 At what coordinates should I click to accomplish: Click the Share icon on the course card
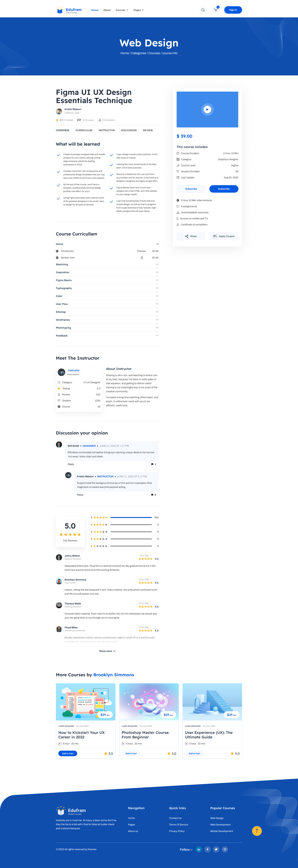point(186,236)
